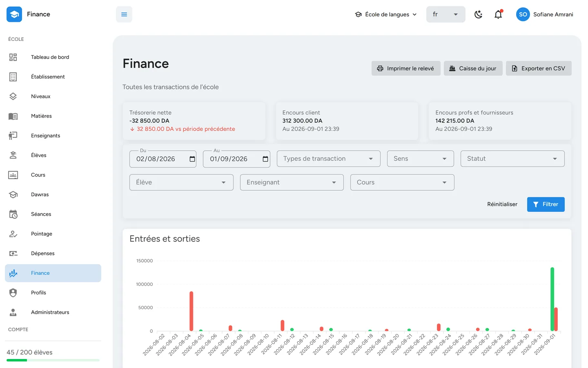
Task: Click the 45 / 200 élèves text
Action: [x=29, y=352]
